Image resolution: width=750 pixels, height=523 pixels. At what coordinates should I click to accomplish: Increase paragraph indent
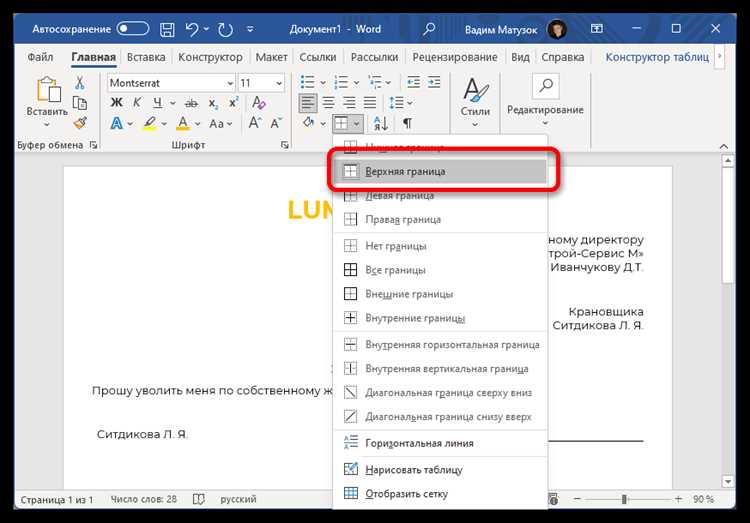(434, 82)
